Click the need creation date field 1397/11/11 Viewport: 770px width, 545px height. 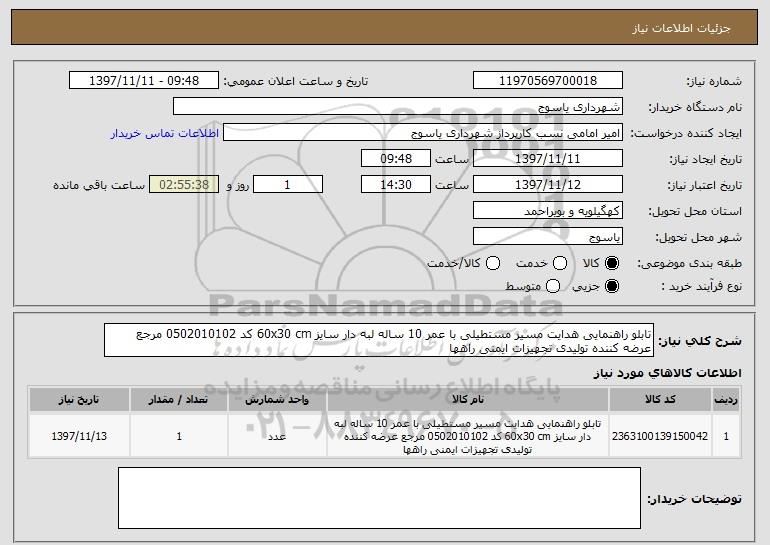(548, 159)
